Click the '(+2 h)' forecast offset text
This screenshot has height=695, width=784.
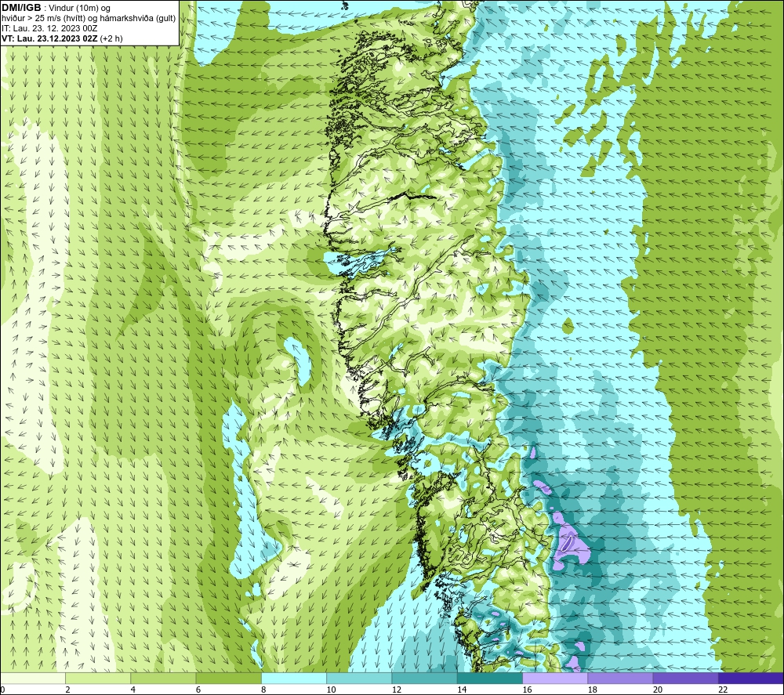(x=111, y=38)
